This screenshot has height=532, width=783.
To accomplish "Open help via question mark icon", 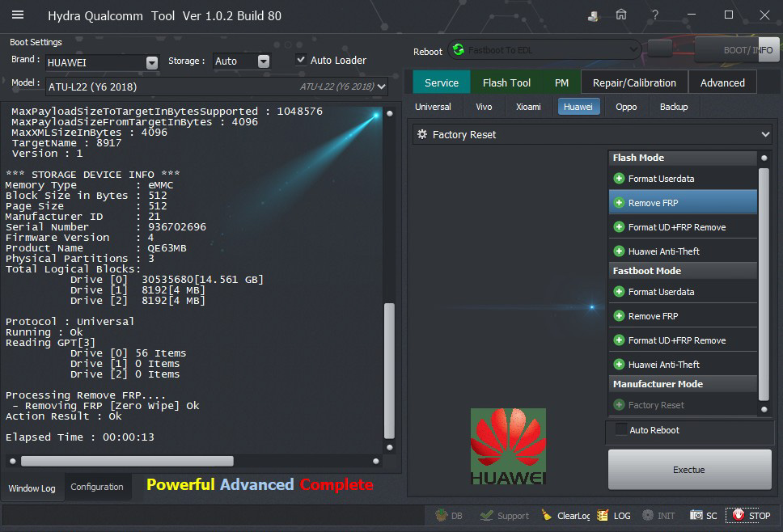I will pos(654,15).
